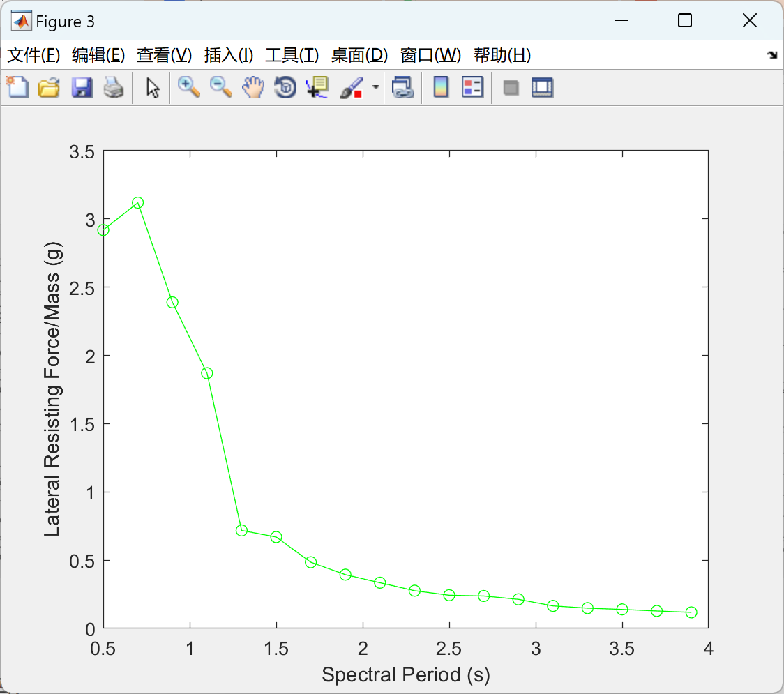Insert Legend via toolbar icon

[472, 87]
